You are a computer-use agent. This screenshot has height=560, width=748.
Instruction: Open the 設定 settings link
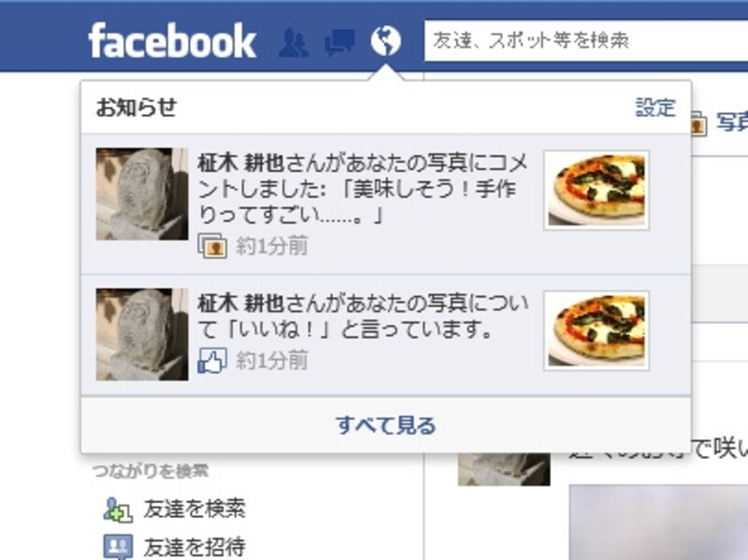click(655, 108)
